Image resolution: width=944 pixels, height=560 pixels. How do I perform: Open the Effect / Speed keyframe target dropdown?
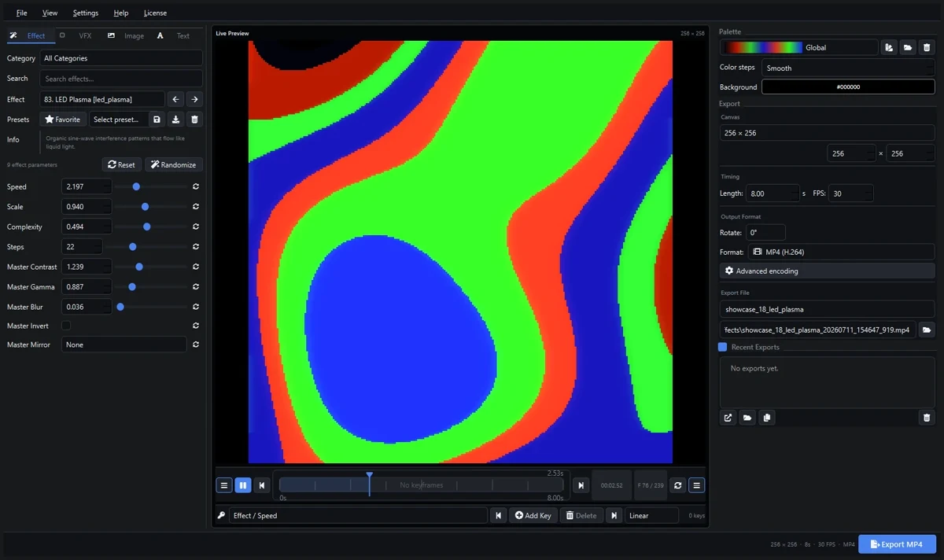359,515
